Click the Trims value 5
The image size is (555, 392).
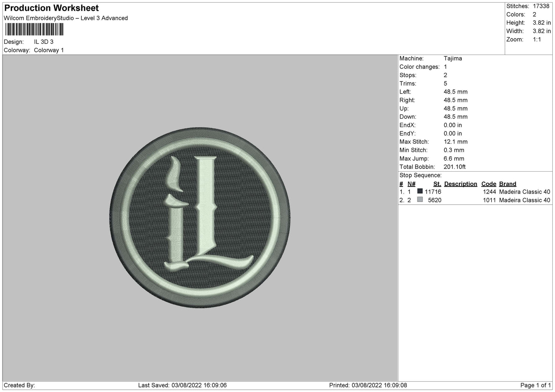(x=446, y=83)
